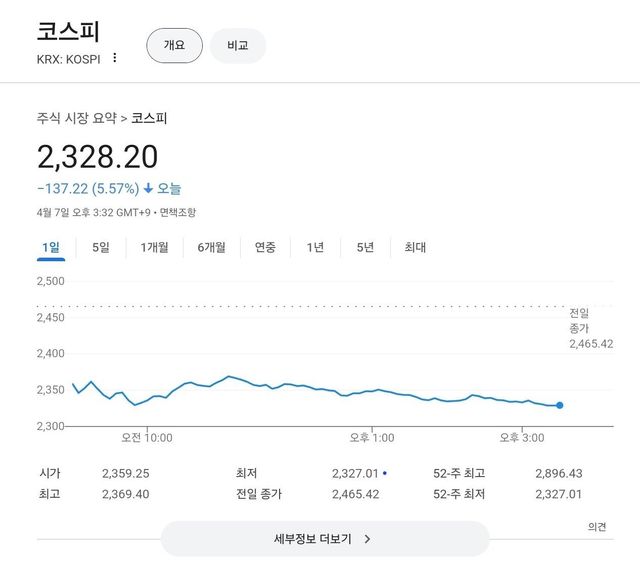Open the 의견 feedback link
The image size is (640, 575).
[x=597, y=527]
